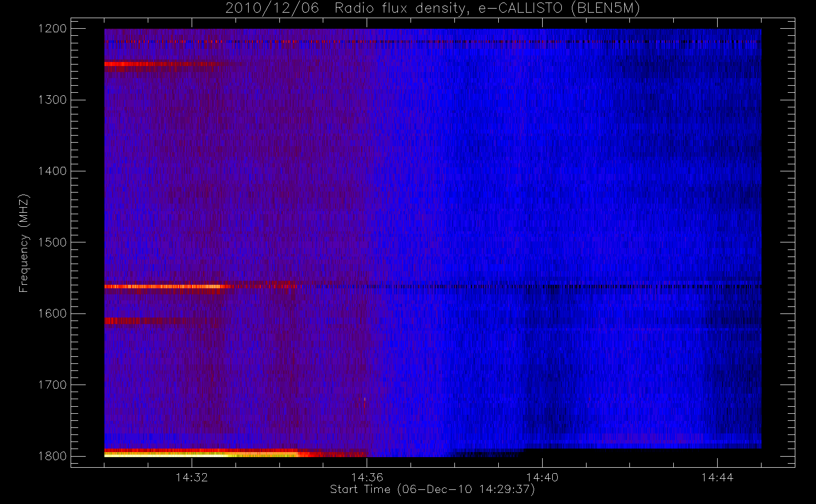Click the 1200 frequency tick label
Viewport: 816px width, 504px height.
pos(52,29)
